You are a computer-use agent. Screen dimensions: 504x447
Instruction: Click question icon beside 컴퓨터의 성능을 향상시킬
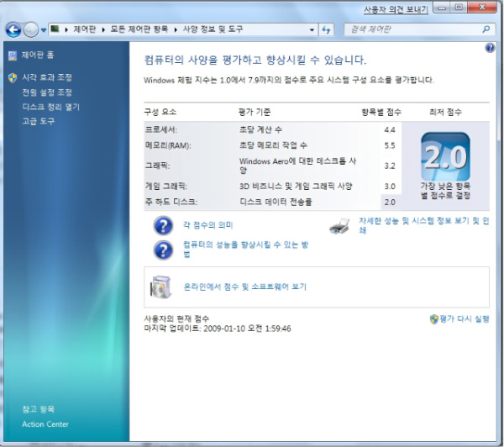163,250
